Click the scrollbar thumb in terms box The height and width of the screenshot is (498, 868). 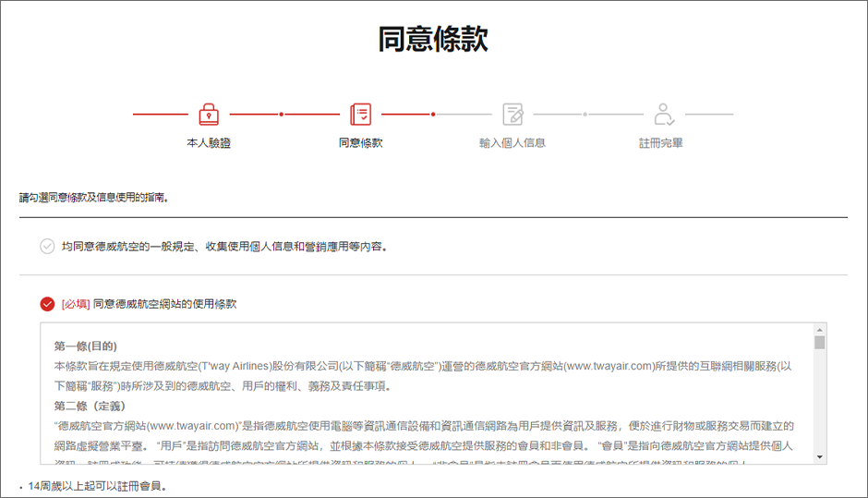click(x=818, y=343)
